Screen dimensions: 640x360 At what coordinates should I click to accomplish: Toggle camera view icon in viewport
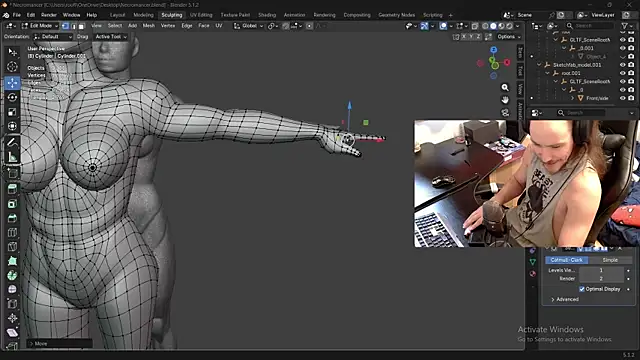pyautogui.click(x=505, y=113)
